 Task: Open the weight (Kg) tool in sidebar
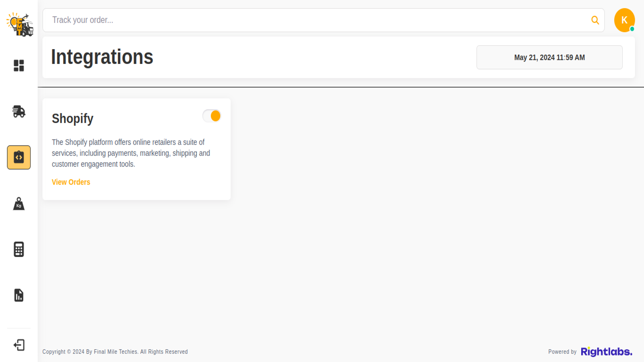point(19,204)
